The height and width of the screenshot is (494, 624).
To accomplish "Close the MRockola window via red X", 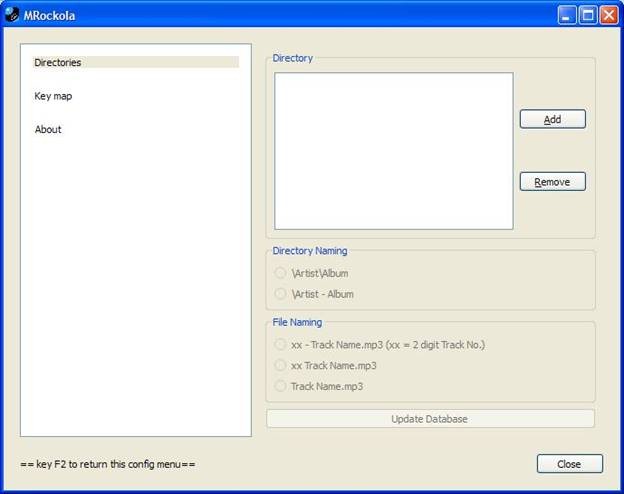I will tap(609, 16).
